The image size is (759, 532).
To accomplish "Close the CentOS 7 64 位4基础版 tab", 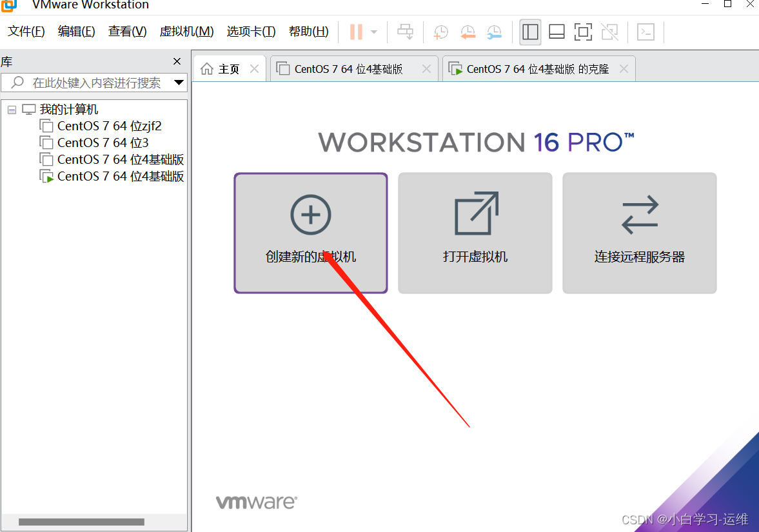I will tap(426, 69).
